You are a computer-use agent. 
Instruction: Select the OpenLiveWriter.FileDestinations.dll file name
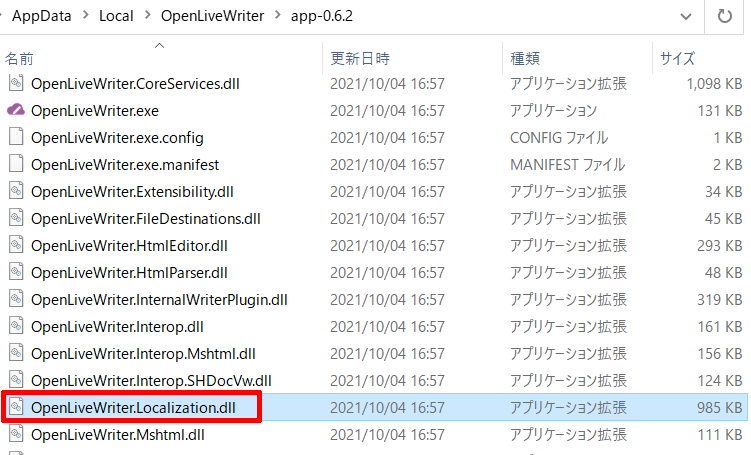coord(146,219)
